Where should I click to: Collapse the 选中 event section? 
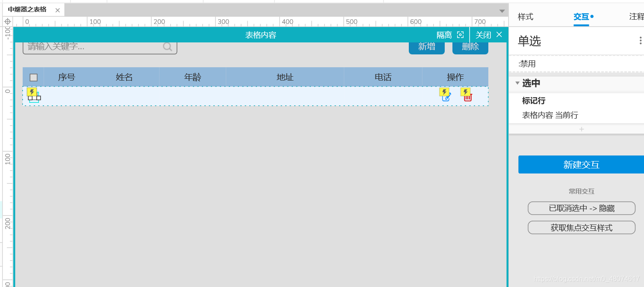pyautogui.click(x=517, y=83)
